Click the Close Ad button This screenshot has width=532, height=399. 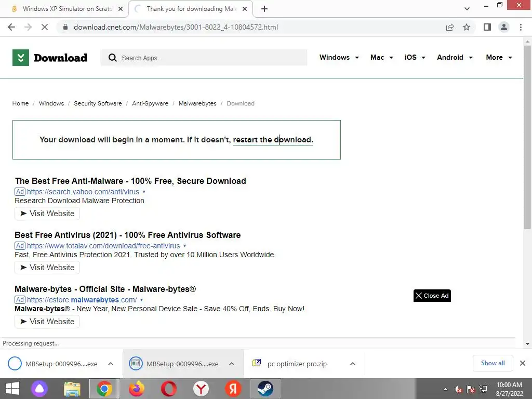432,296
